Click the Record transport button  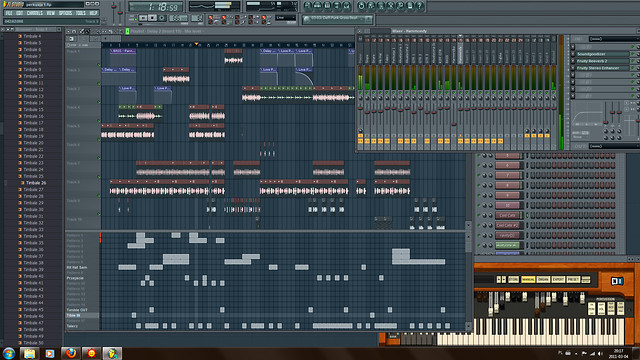coord(162,18)
